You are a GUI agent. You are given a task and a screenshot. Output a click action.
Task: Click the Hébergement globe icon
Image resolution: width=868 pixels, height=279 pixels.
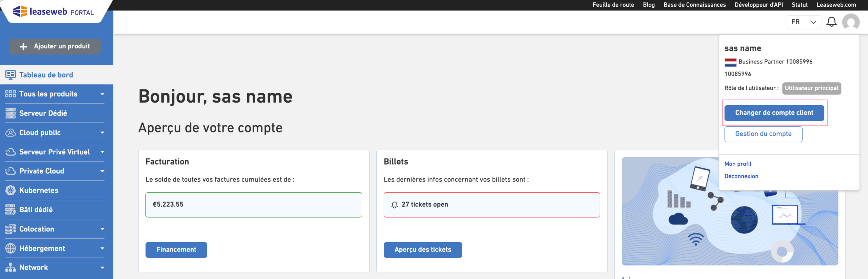pos(11,248)
